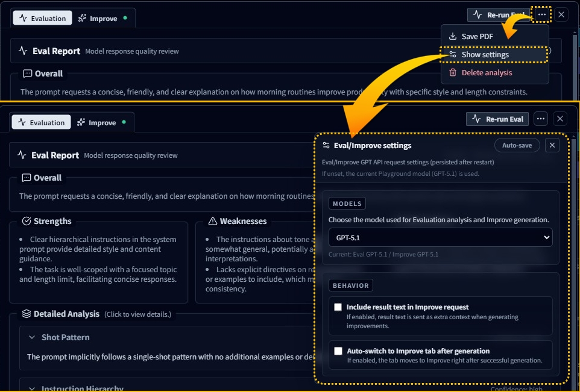Switch to the Improve tab
Viewport: 580px width, 392px height.
(102, 122)
